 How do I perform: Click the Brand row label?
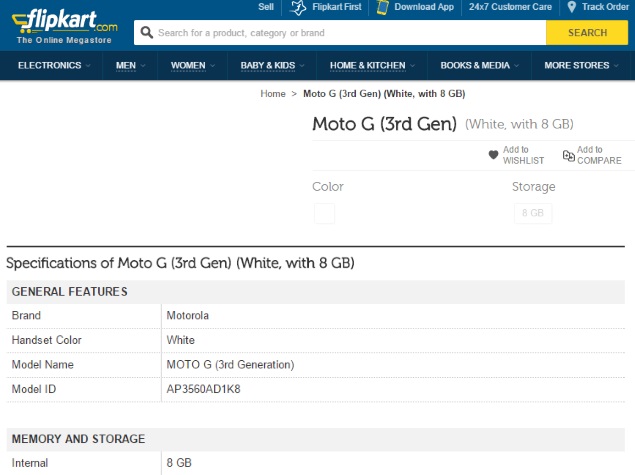[26, 315]
